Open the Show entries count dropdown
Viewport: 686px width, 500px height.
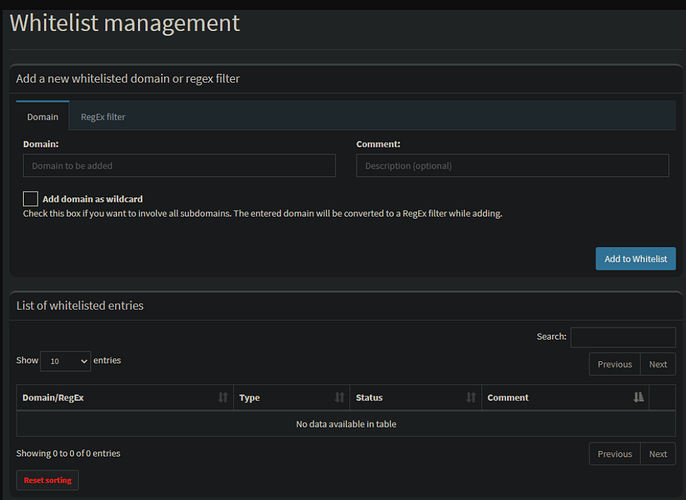click(x=66, y=361)
